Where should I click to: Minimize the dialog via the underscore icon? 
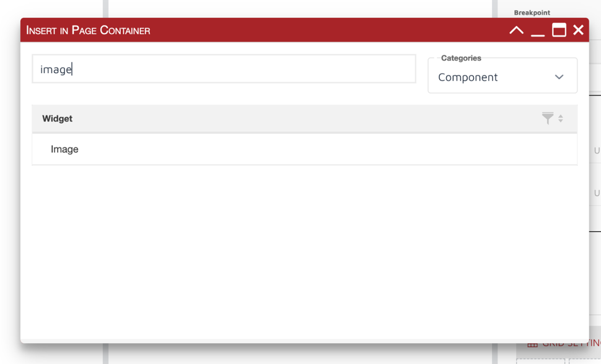[x=538, y=30]
